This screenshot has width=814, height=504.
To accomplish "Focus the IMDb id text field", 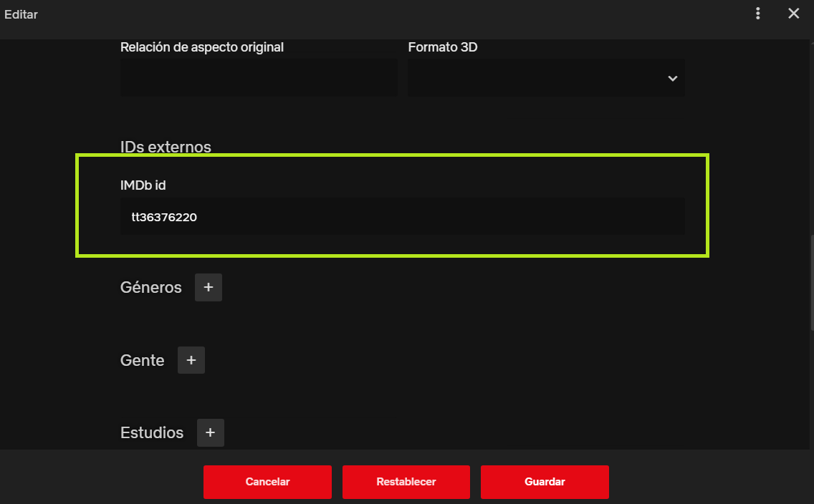I will click(x=402, y=217).
